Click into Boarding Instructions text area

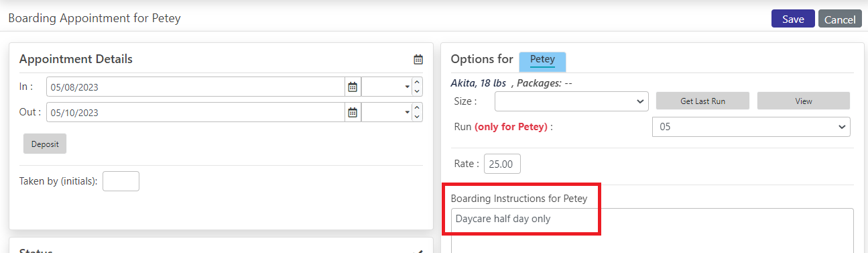pos(652,230)
